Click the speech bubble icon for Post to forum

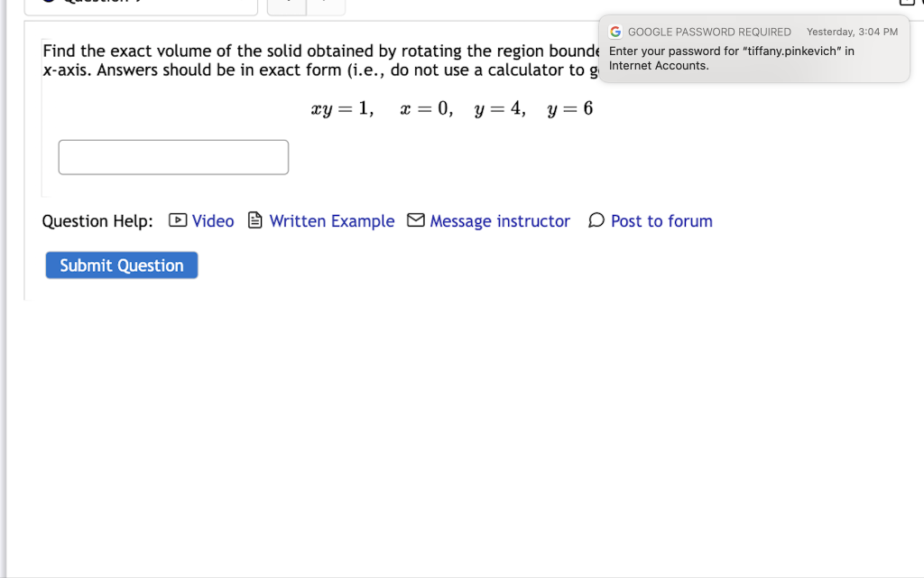(x=596, y=220)
